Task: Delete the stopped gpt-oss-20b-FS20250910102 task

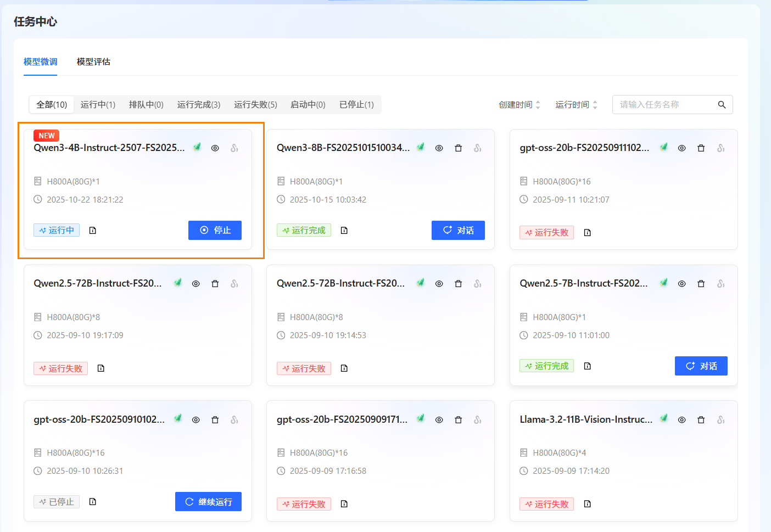Action: point(215,420)
